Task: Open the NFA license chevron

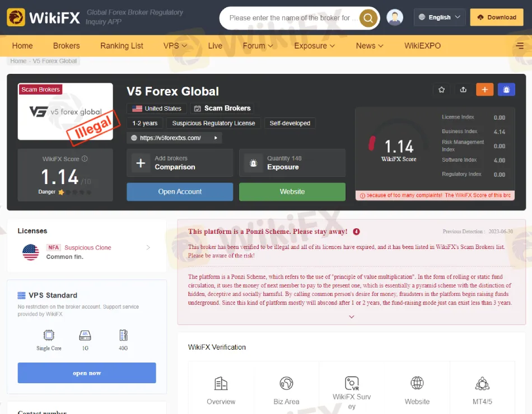Action: tap(148, 247)
